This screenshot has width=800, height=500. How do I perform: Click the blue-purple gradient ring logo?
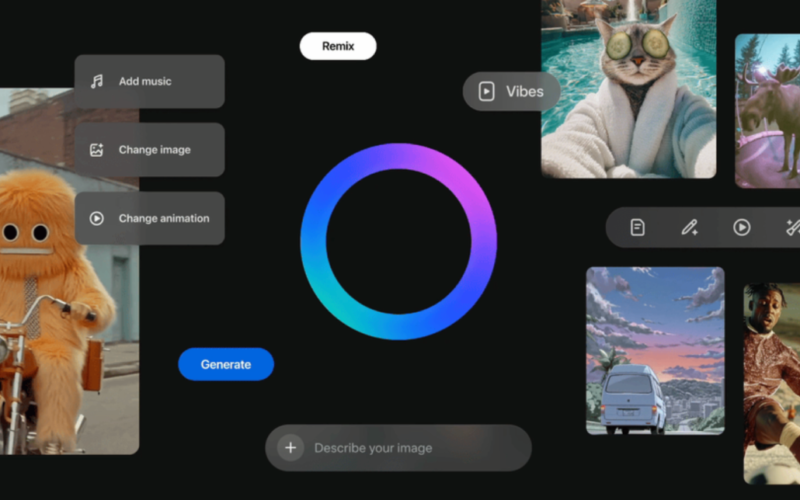[398, 241]
